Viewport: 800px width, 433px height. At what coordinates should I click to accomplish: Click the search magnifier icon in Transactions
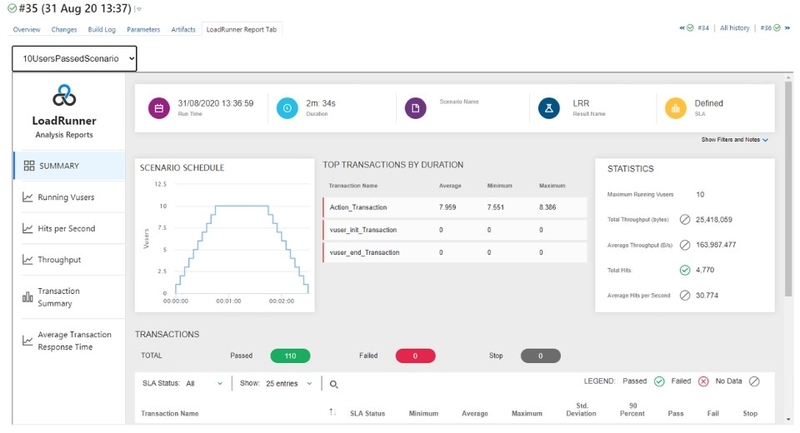tap(334, 384)
